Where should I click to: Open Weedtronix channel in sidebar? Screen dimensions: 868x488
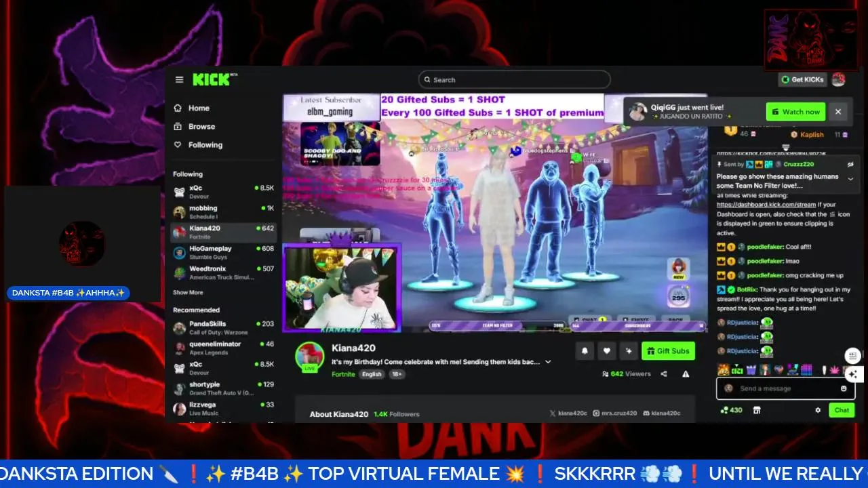pyautogui.click(x=223, y=273)
